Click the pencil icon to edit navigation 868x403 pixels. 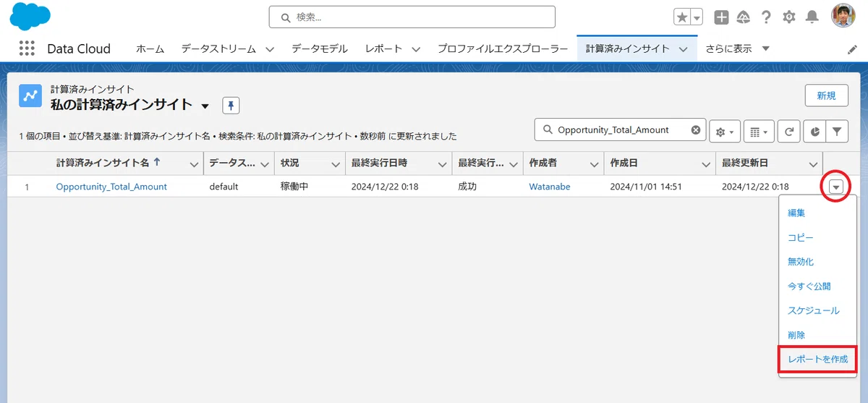pyautogui.click(x=852, y=49)
